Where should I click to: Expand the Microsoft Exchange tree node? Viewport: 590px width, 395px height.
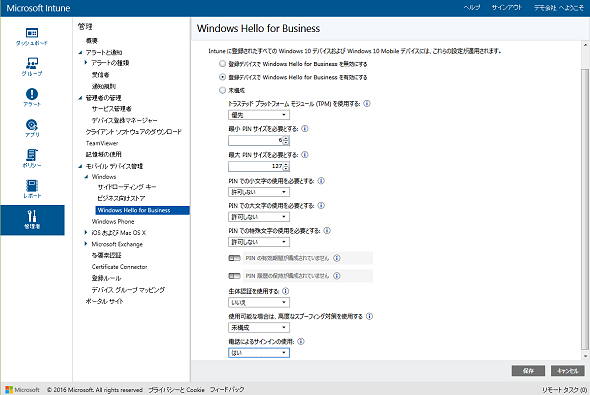pos(86,244)
